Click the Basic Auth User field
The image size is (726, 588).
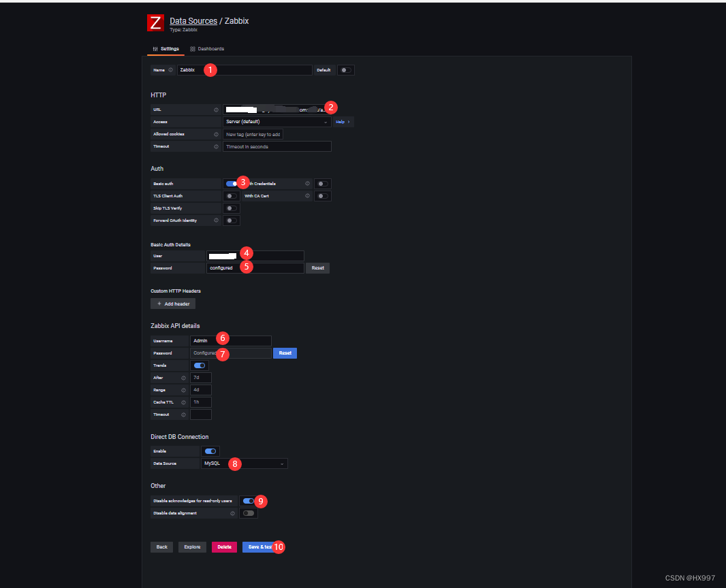click(x=255, y=256)
